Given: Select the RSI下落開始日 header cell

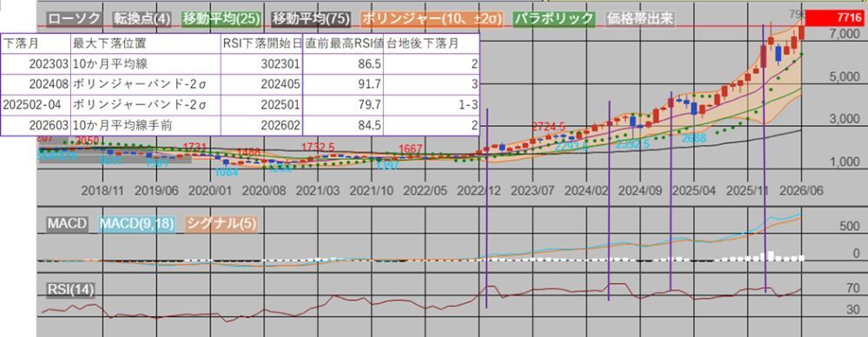Looking at the screenshot, I should (261, 43).
